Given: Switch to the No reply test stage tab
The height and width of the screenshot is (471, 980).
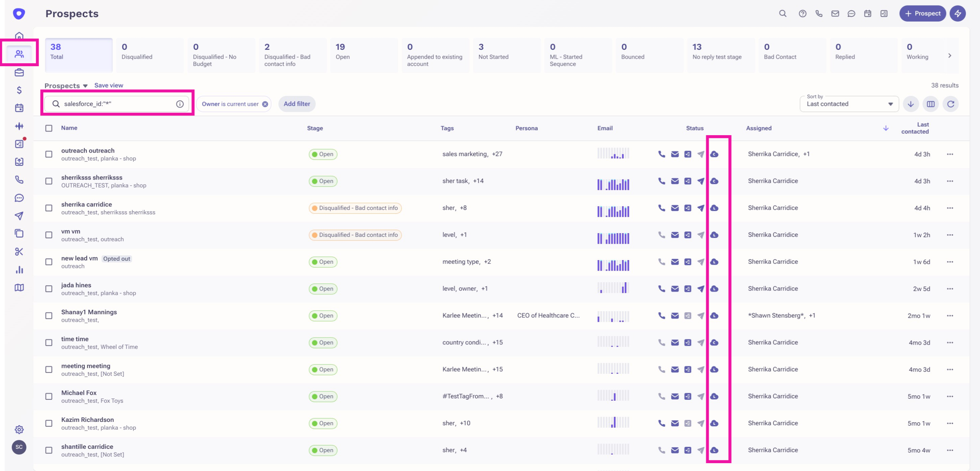Looking at the screenshot, I should pos(720,55).
